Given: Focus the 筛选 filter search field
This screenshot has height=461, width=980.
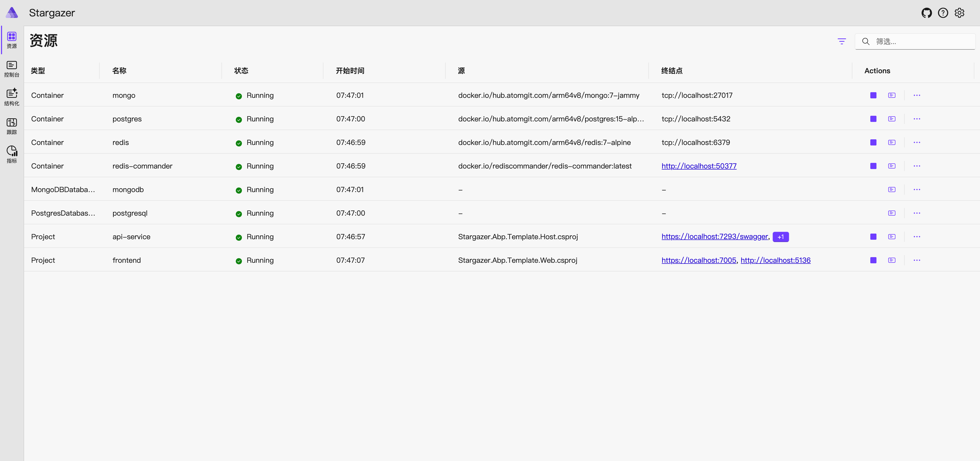Looking at the screenshot, I should (915, 41).
